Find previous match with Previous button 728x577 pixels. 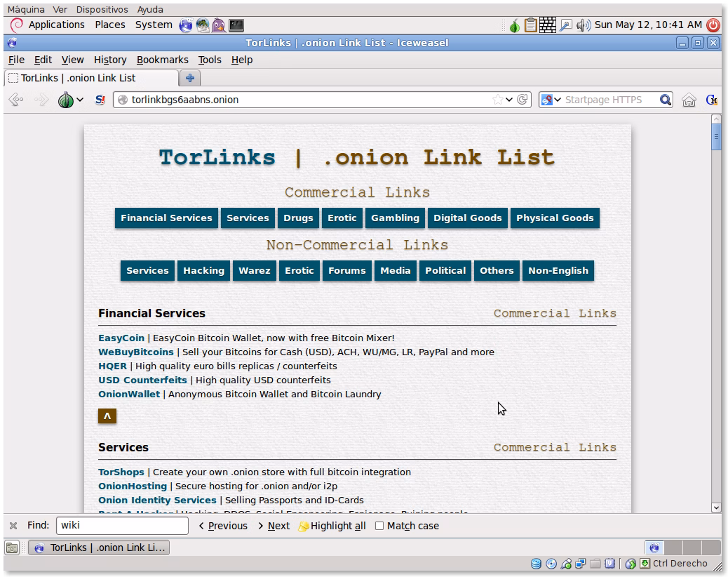tap(223, 526)
